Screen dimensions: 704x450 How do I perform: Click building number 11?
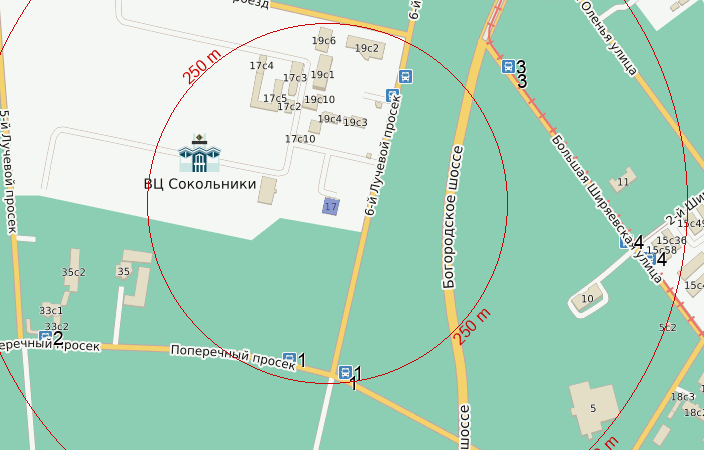tap(623, 181)
